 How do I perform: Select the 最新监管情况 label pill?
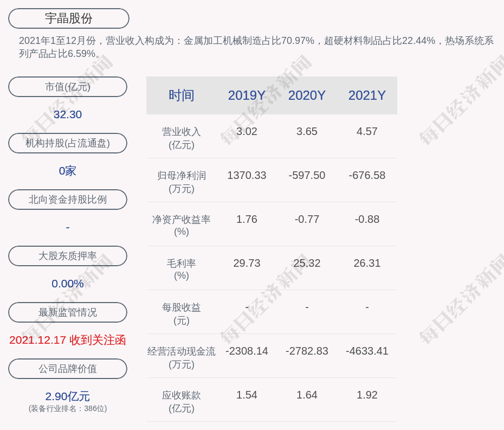[x=68, y=312]
